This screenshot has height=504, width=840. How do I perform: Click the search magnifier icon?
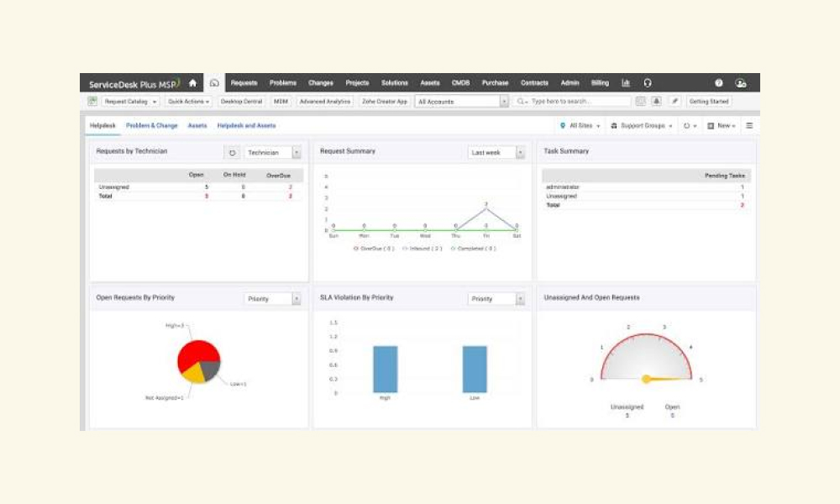(x=520, y=102)
